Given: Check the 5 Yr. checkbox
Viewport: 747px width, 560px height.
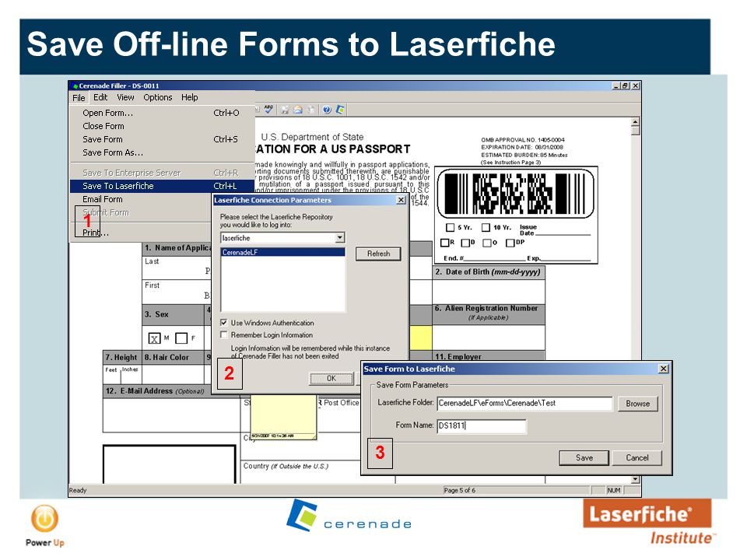Looking at the screenshot, I should [450, 228].
